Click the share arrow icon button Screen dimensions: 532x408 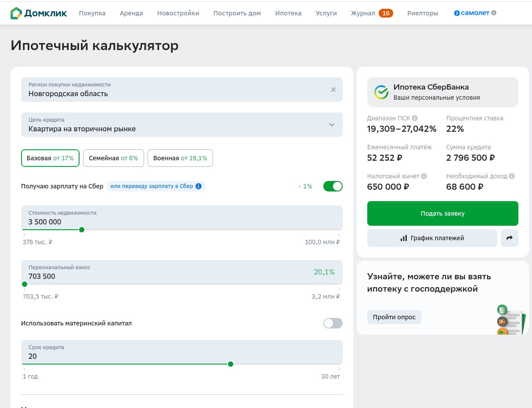(509, 238)
